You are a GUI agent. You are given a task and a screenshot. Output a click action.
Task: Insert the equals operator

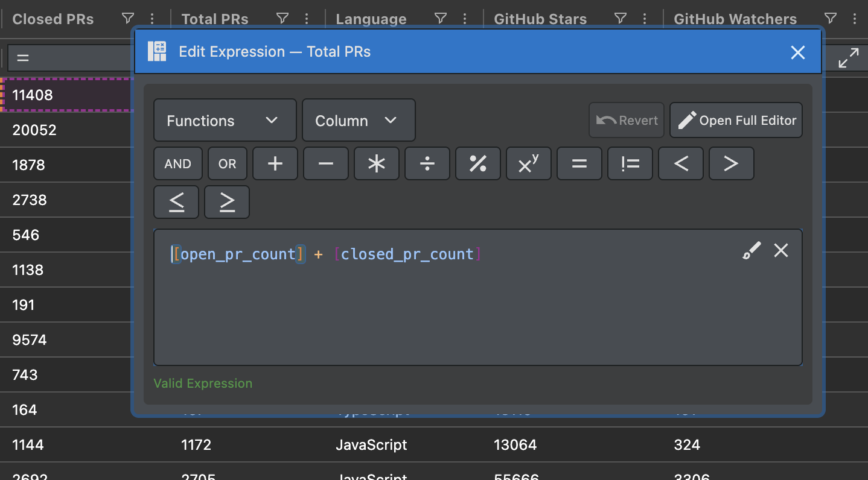click(579, 163)
